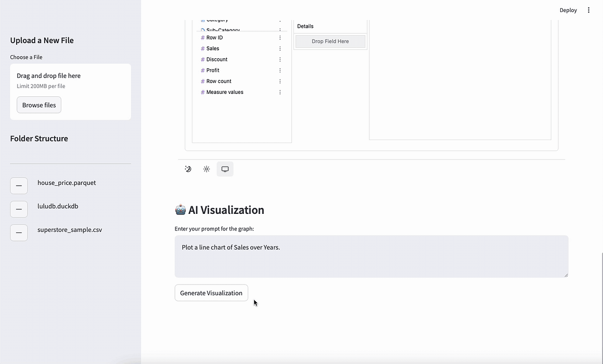Image resolution: width=603 pixels, height=364 pixels.
Task: Open options menu for Row count field
Action: pos(280,81)
